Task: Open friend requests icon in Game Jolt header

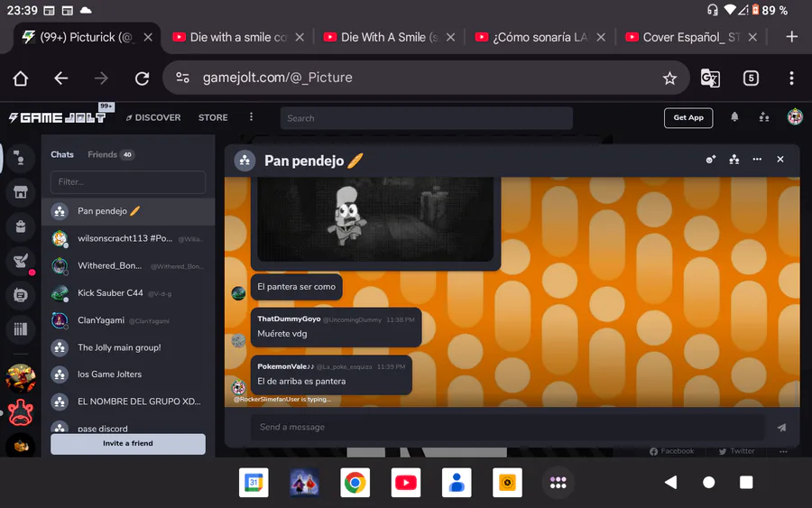Action: point(764,117)
